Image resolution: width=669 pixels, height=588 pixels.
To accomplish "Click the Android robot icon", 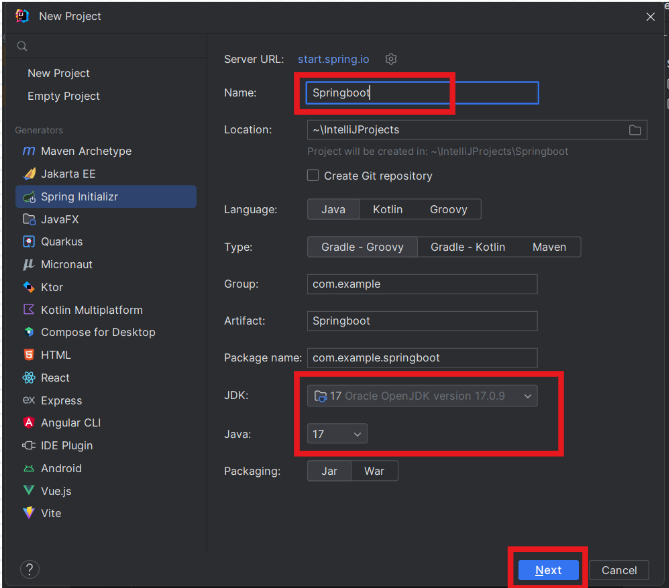I will pyautogui.click(x=29, y=468).
